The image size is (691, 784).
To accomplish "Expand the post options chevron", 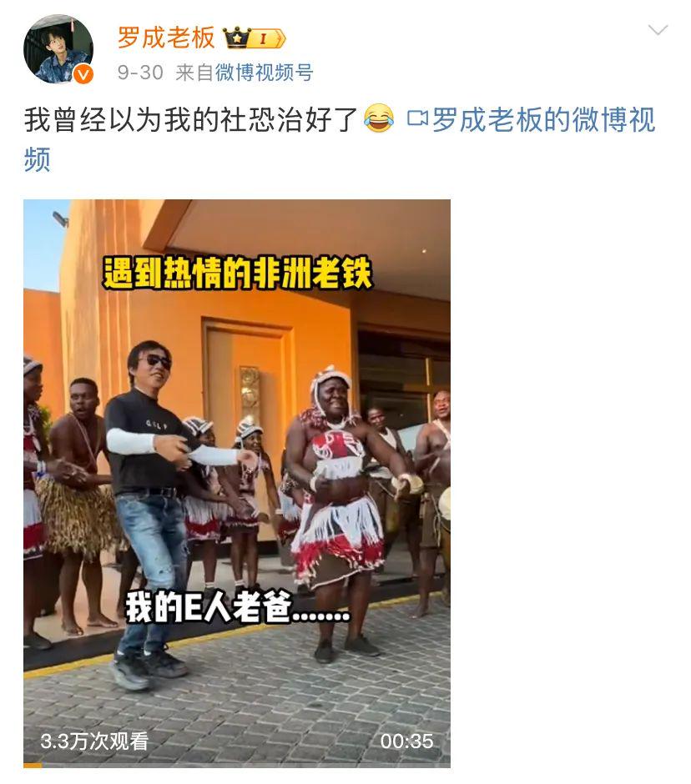I will point(658,30).
